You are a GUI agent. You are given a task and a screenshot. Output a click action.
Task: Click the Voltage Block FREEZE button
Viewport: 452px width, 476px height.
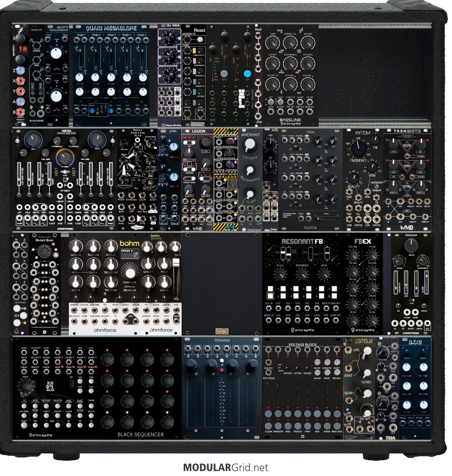(298, 426)
